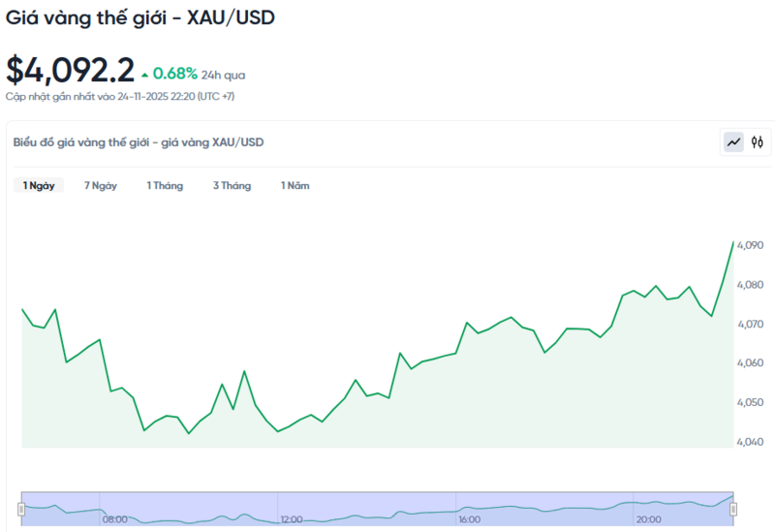Click the green up-arrow beside 0.68%
Viewport: 775px width, 532px height.
(145, 74)
